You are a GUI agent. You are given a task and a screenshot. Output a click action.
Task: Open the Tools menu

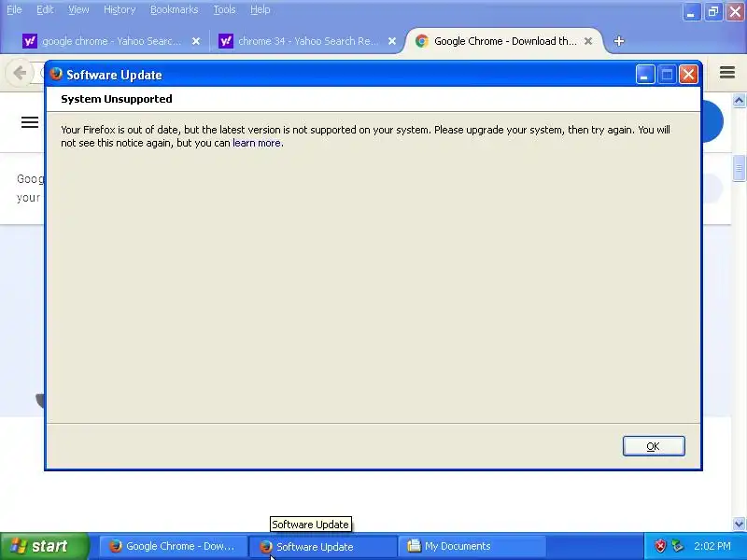pos(224,9)
